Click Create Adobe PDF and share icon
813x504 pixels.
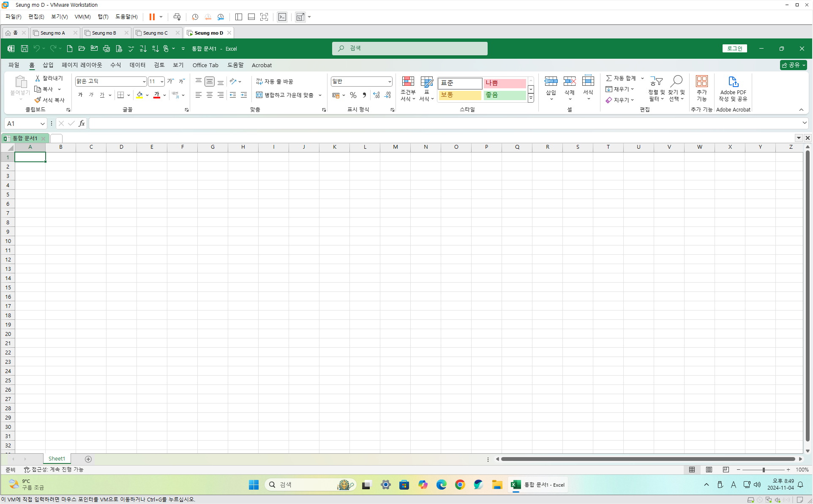pos(733,82)
